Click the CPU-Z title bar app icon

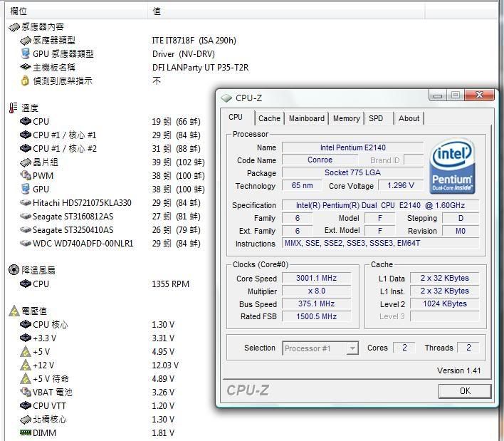(x=226, y=98)
